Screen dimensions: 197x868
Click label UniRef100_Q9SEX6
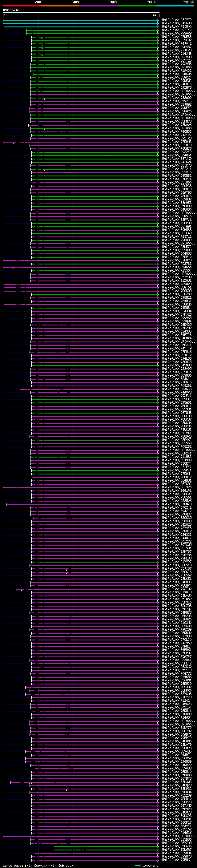pos(177,399)
